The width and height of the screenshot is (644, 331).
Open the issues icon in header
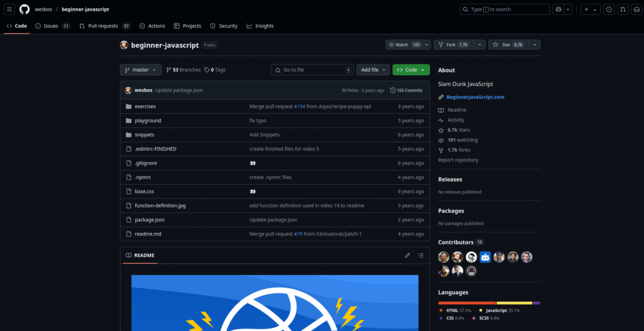[609, 9]
